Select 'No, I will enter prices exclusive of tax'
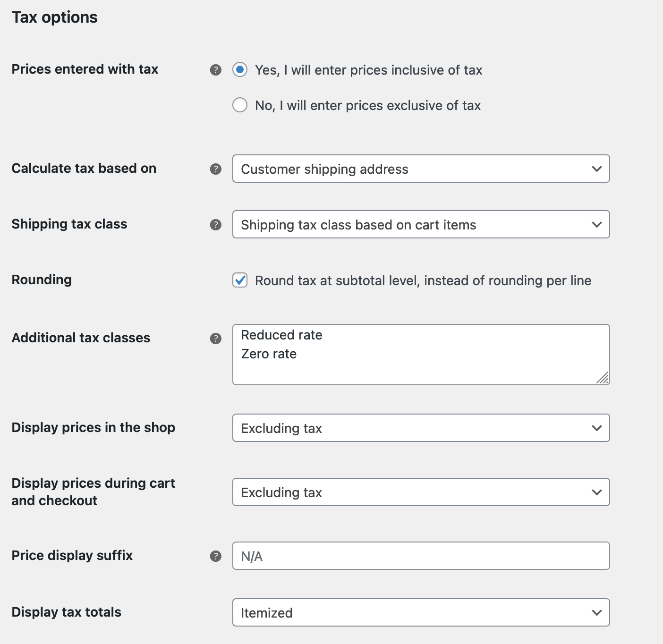Image resolution: width=663 pixels, height=644 pixels. [240, 105]
